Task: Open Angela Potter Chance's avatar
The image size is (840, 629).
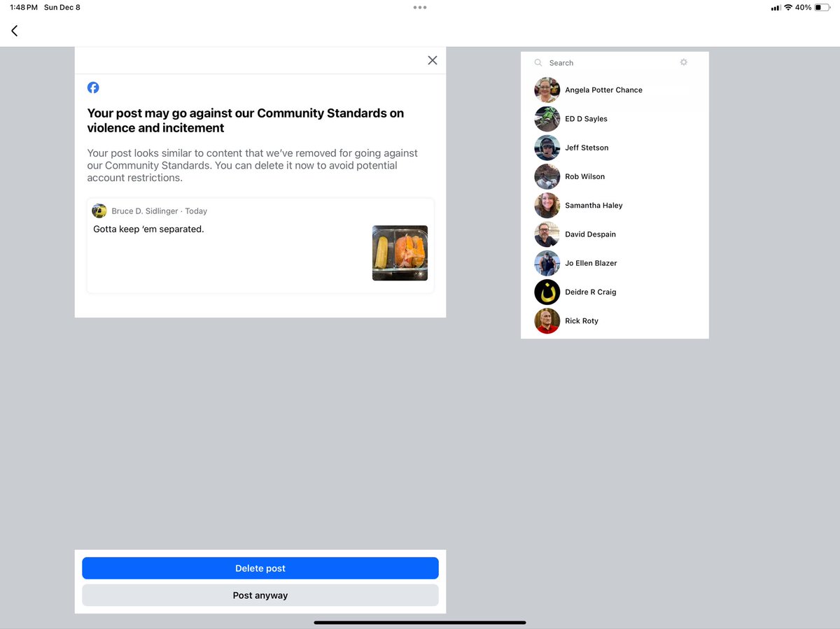Action: pos(547,90)
